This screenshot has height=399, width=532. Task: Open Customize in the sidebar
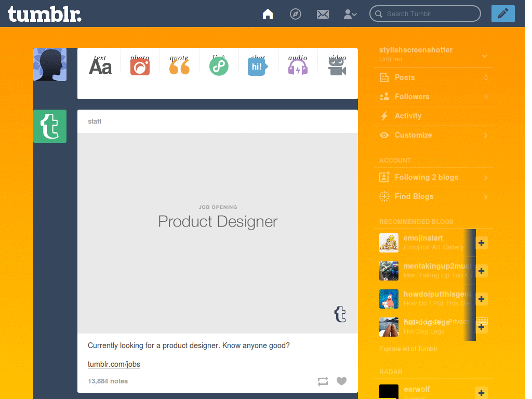[434, 135]
